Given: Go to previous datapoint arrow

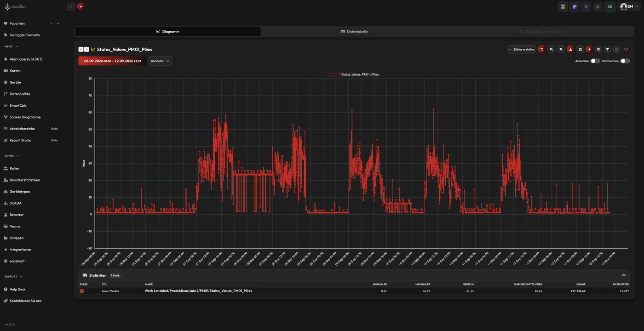Looking at the screenshot, I should [x=81, y=49].
